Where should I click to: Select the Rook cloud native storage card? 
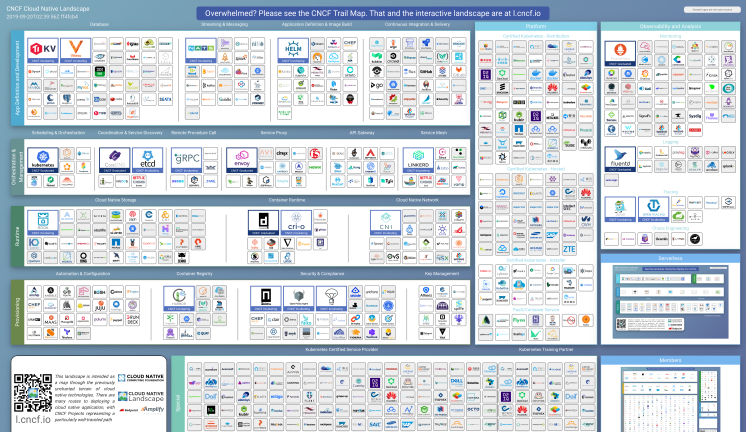[43, 223]
